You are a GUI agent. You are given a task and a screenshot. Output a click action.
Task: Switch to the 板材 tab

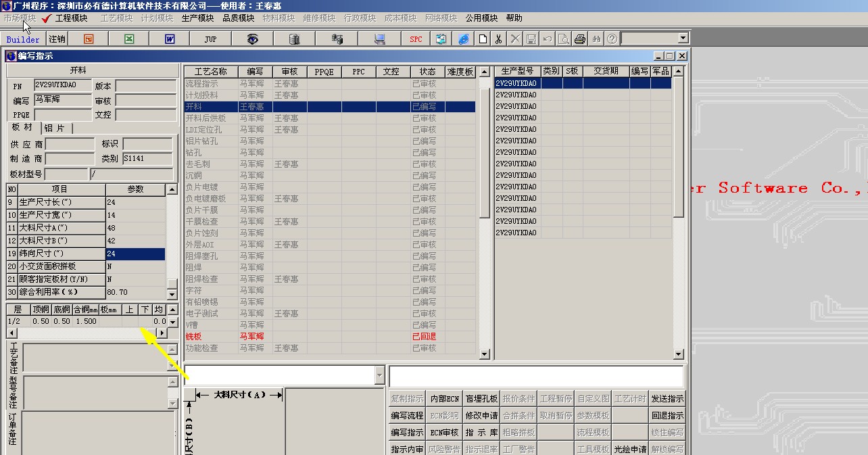pos(22,128)
